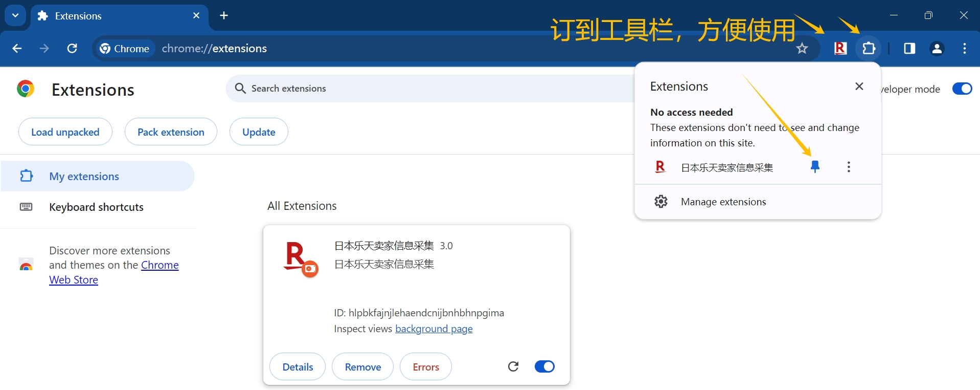Click the extension version 3.0 text
Image resolution: width=980 pixels, height=390 pixels.
point(446,246)
